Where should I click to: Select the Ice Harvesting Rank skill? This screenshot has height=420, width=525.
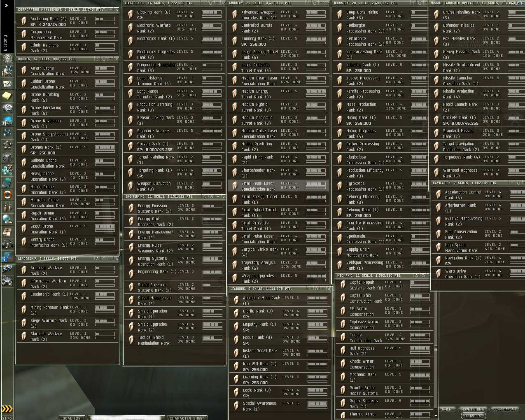click(381, 54)
